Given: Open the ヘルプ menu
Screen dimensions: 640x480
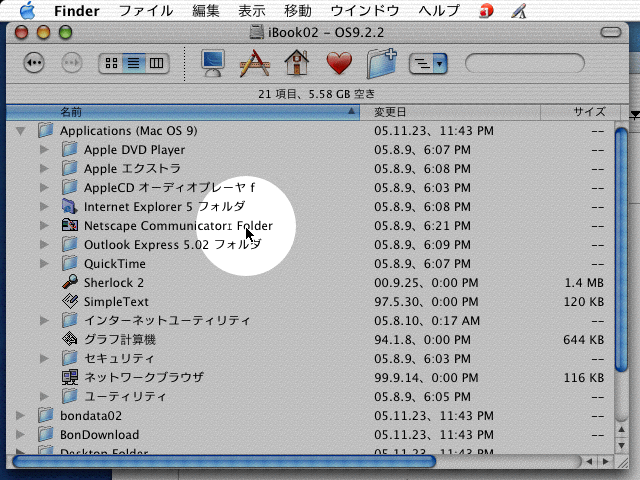Looking at the screenshot, I should point(439,11).
